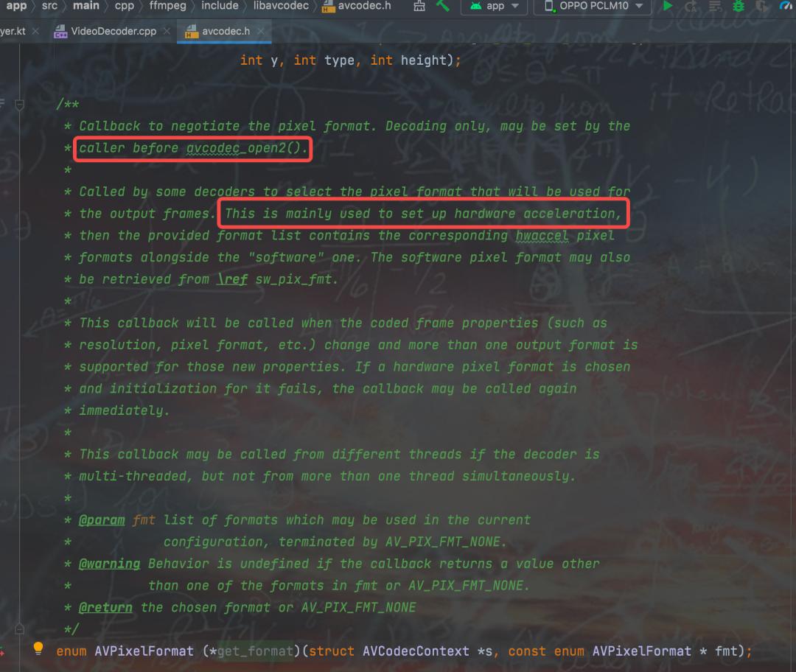Click the Apply Code Changes icon
796x672 pixels.
click(x=714, y=7)
